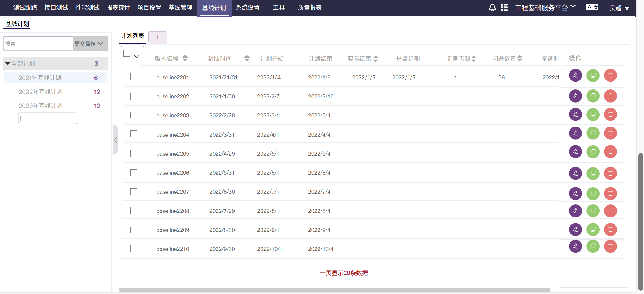Tick the checkbox for baseline2203

(134, 115)
